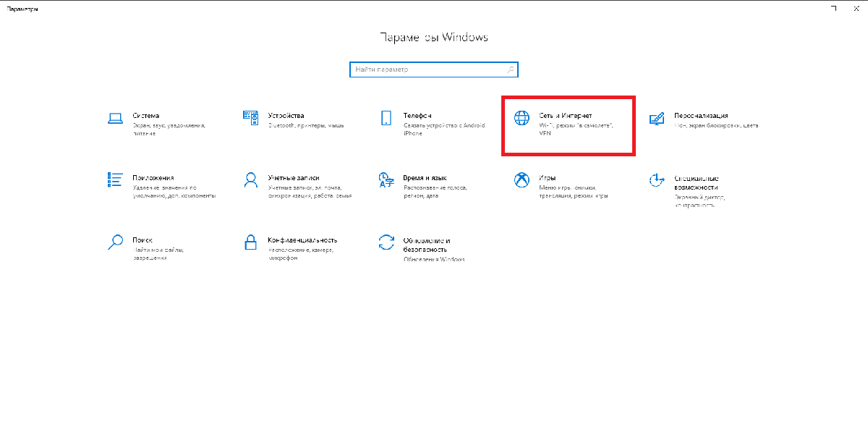The height and width of the screenshot is (440, 868).
Task: Click the globe icon for Сеть и Интернет
Action: (522, 118)
